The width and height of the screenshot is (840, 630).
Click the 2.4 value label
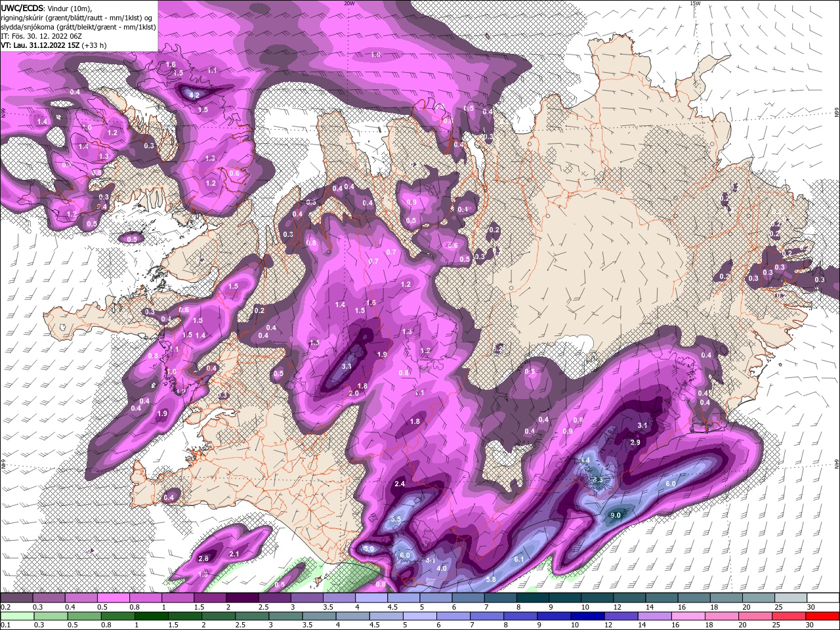coord(399,484)
